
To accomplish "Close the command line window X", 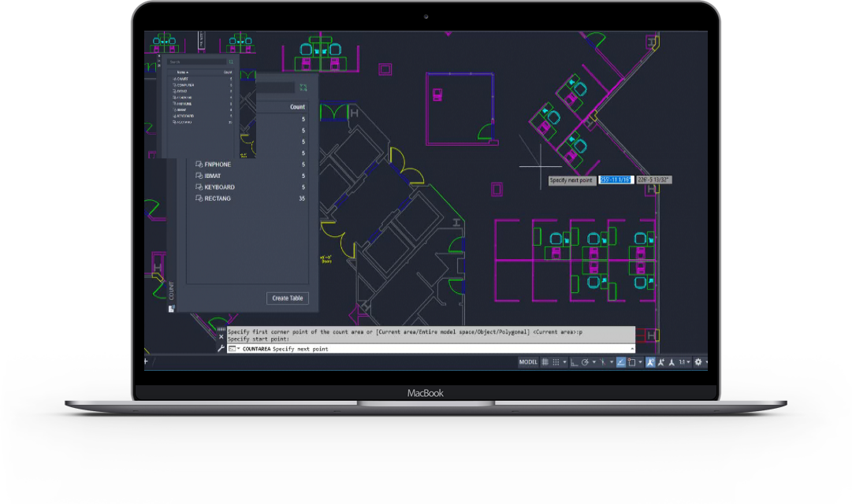I will coord(221,337).
